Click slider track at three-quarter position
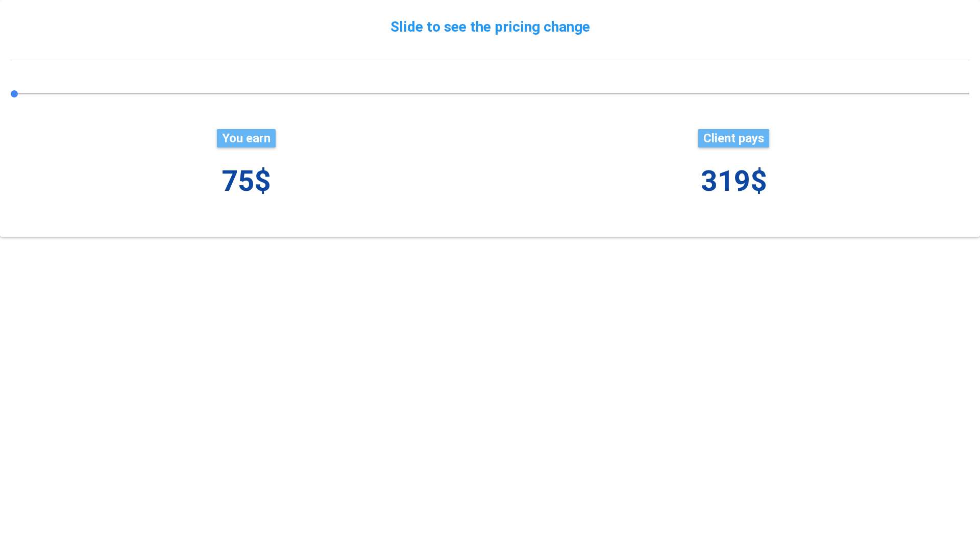Screen dimensions: 980x551 tap(728, 94)
